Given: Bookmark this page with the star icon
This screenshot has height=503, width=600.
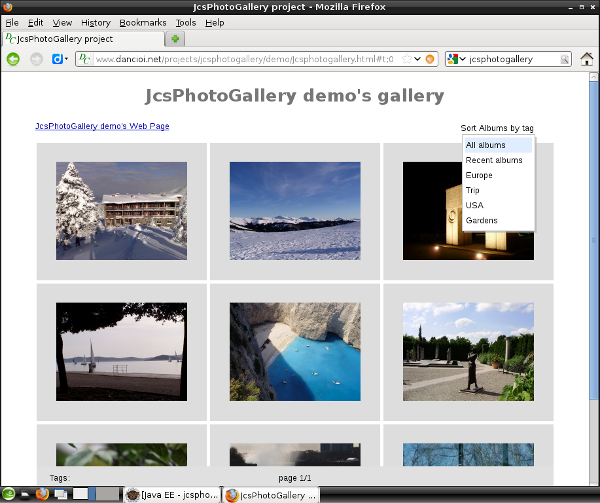Looking at the screenshot, I should click(x=406, y=59).
